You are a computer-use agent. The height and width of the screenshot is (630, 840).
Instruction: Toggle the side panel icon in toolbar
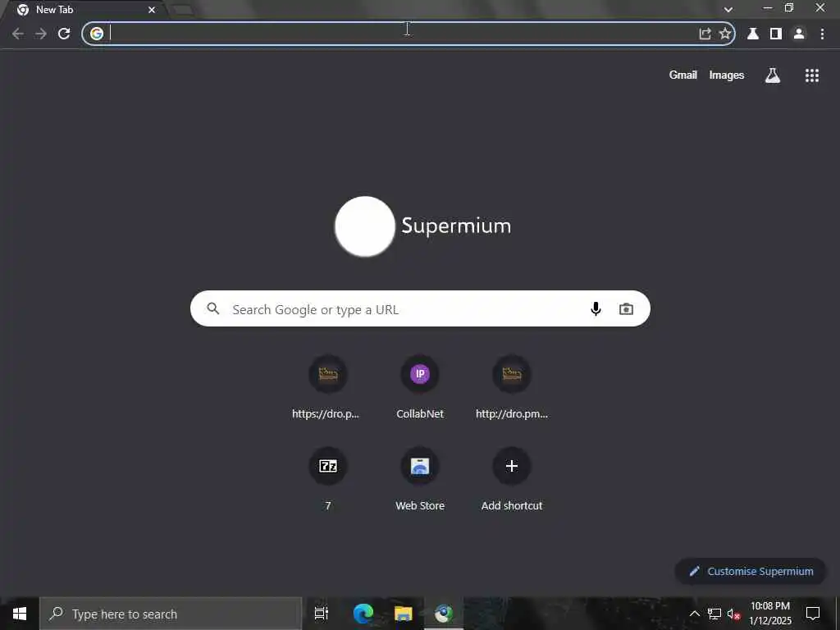(776, 34)
